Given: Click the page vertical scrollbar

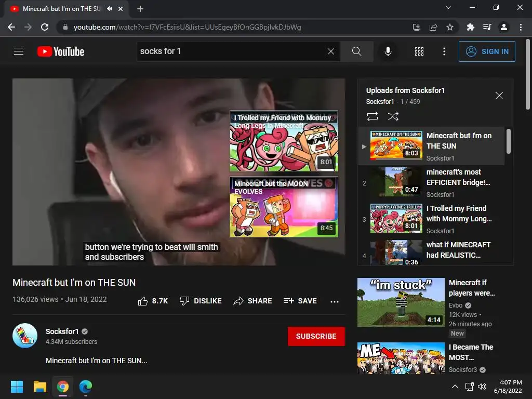Looking at the screenshot, I should [x=528, y=75].
